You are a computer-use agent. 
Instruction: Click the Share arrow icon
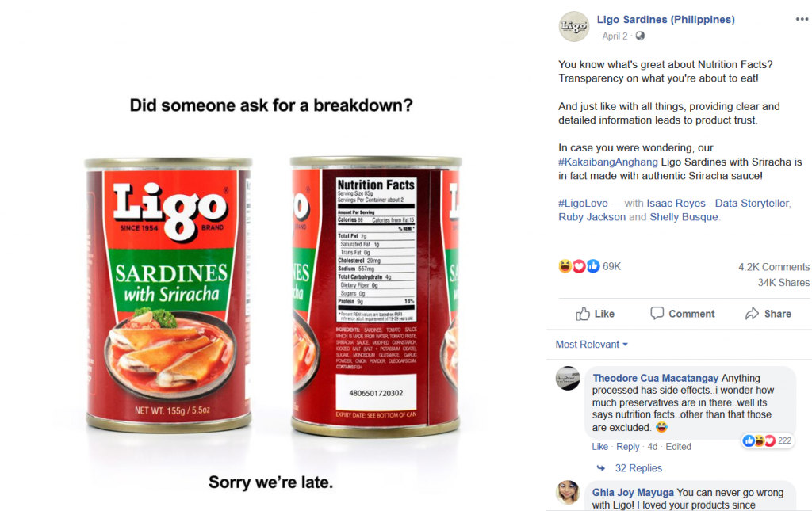coord(752,314)
